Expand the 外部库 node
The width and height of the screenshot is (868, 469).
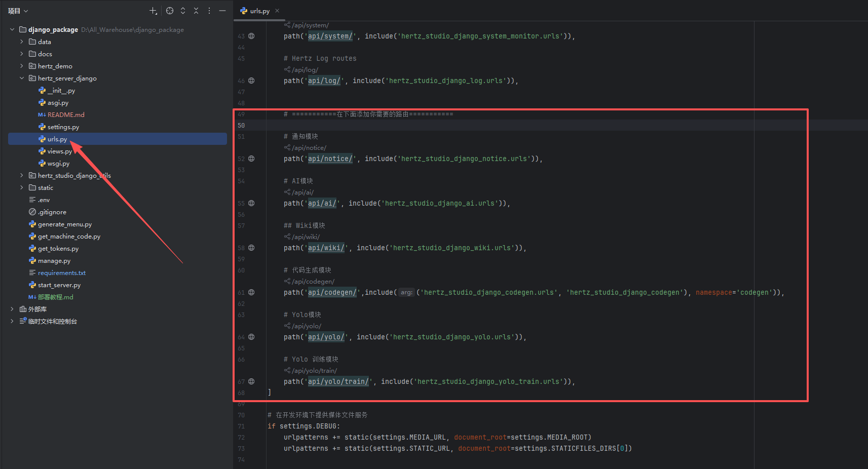(12, 309)
